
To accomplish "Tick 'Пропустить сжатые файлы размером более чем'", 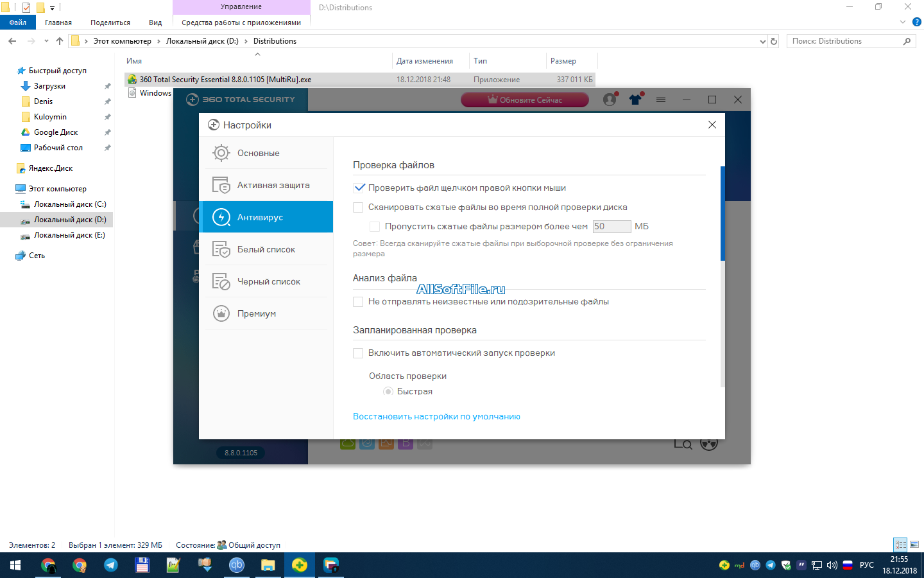I will [x=375, y=227].
